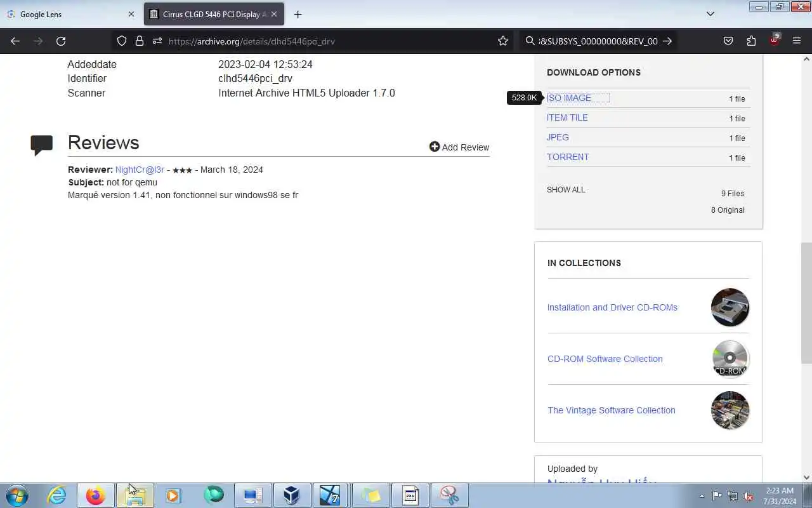Open Windows Media Player from taskbar
The image size is (812, 508).
click(x=174, y=495)
